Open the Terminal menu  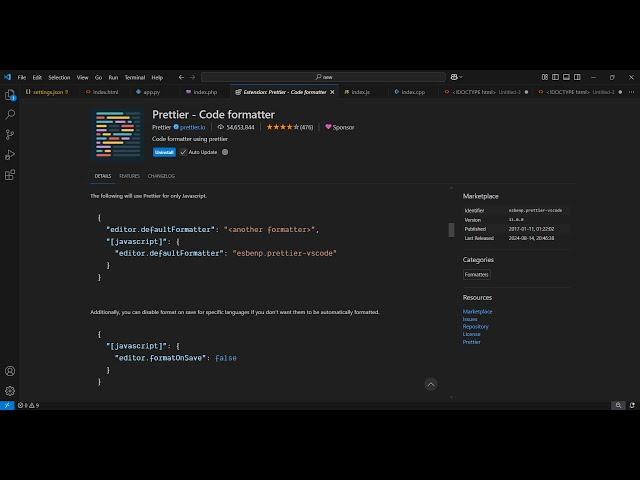[x=135, y=78]
